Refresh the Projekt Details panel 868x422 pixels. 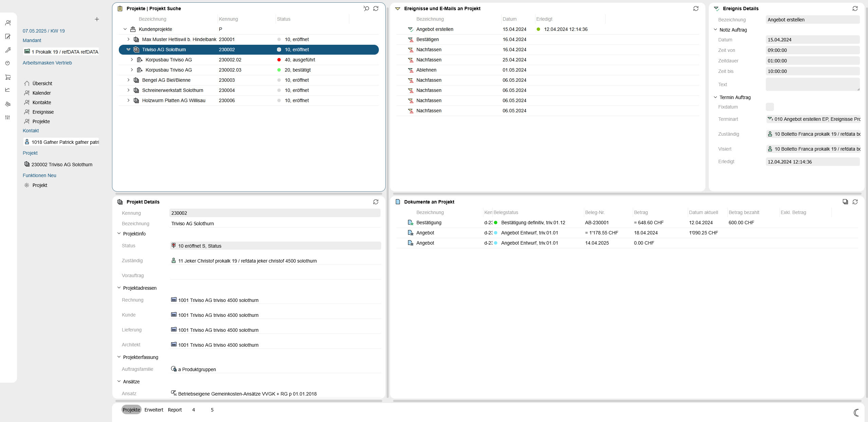[376, 202]
